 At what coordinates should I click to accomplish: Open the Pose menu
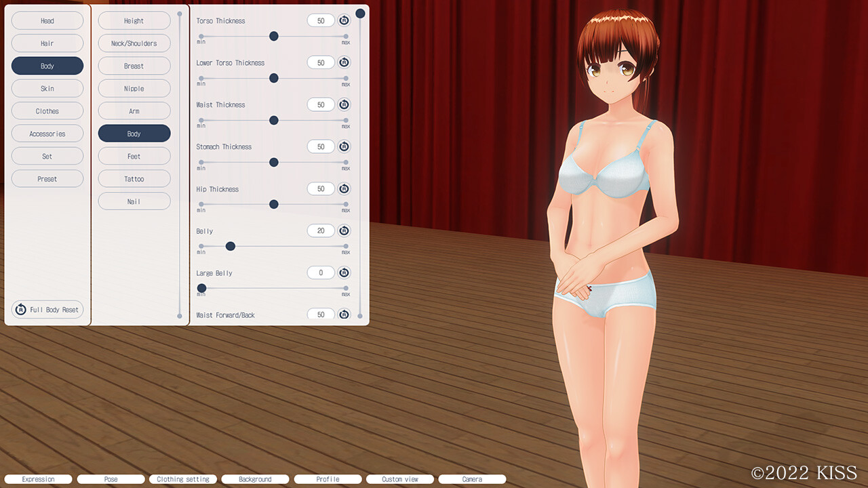click(111, 479)
